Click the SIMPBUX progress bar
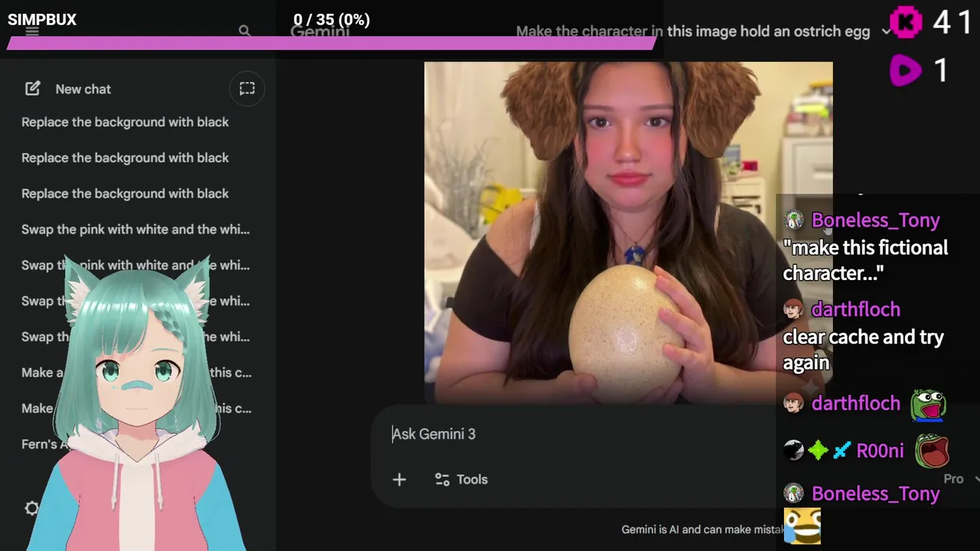The width and height of the screenshot is (980, 551). click(x=331, y=44)
